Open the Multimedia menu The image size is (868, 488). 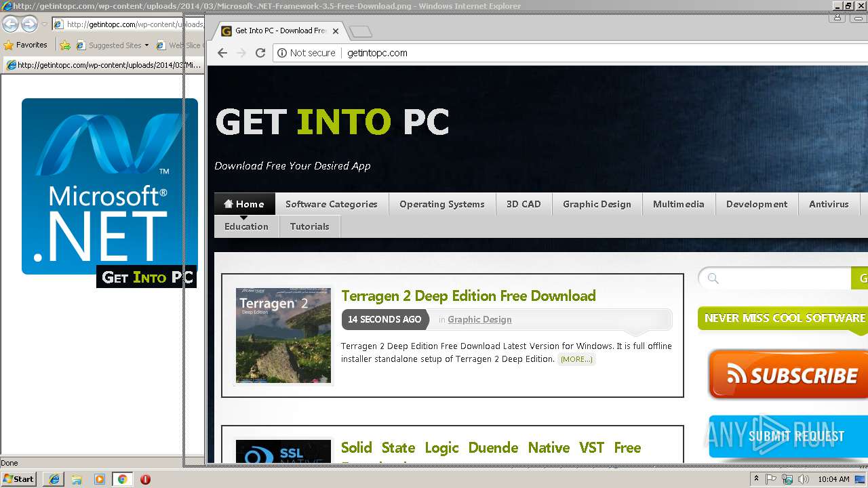click(679, 204)
